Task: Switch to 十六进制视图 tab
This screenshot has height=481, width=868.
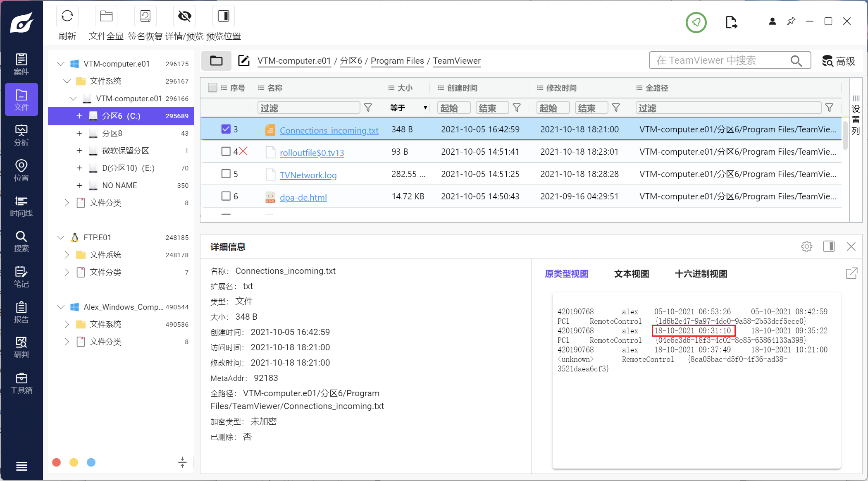Action: tap(701, 274)
